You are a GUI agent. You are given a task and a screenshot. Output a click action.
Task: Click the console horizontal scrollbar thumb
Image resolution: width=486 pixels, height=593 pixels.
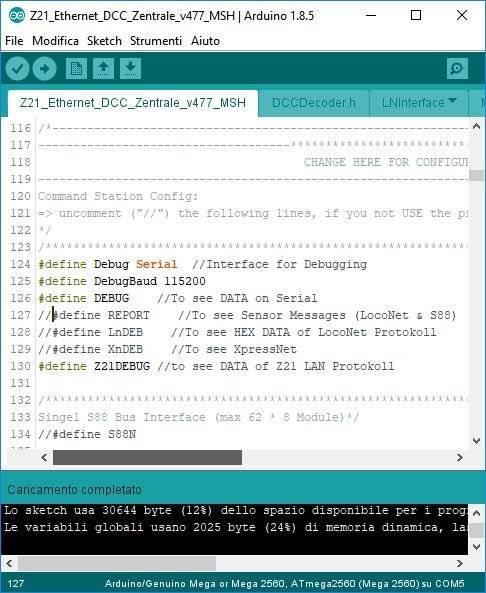[117, 564]
